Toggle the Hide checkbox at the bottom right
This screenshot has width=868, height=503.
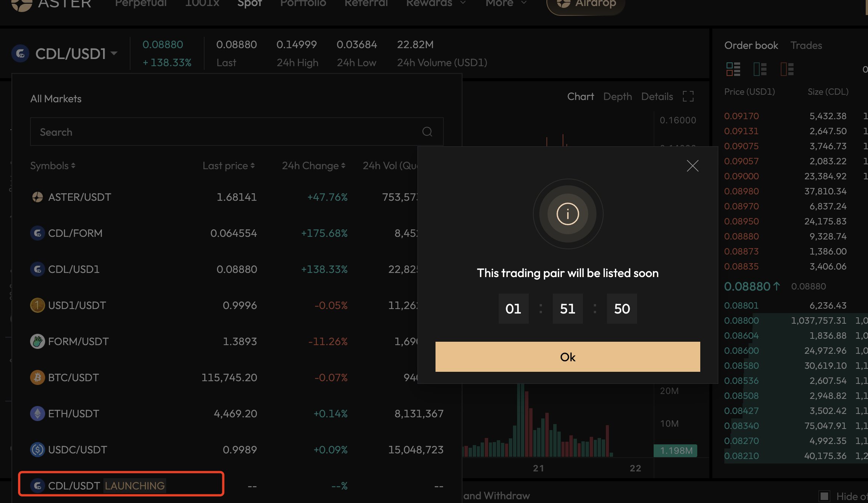pyautogui.click(x=824, y=496)
